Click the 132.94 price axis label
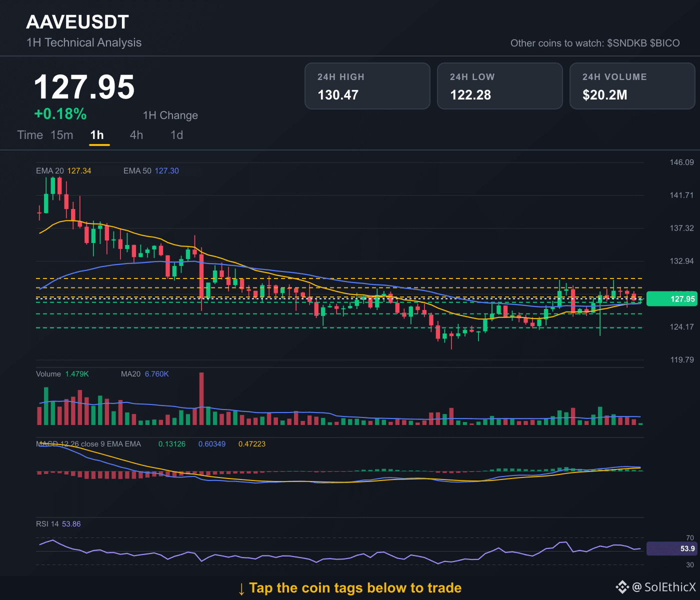The width and height of the screenshot is (700, 600). point(682,261)
